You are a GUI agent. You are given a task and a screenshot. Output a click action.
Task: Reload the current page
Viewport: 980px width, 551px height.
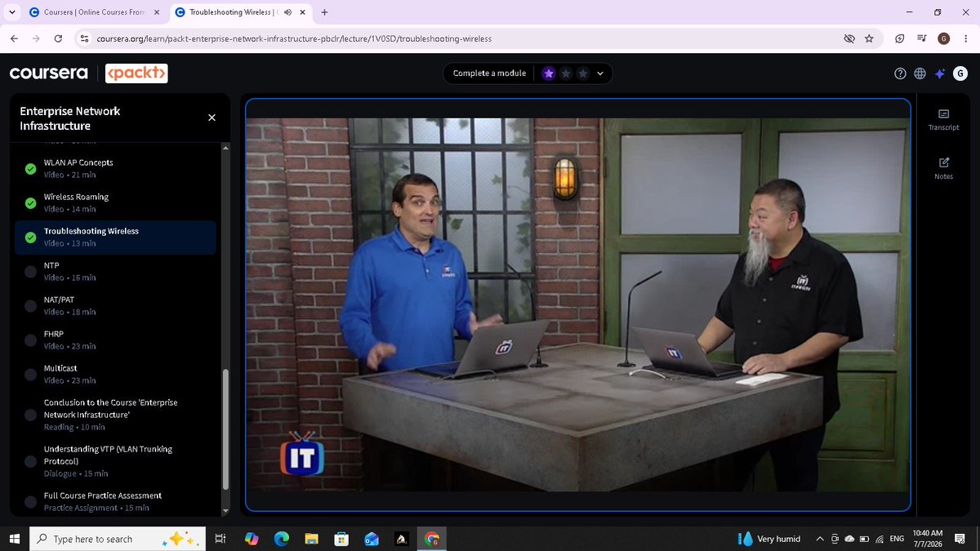(58, 38)
